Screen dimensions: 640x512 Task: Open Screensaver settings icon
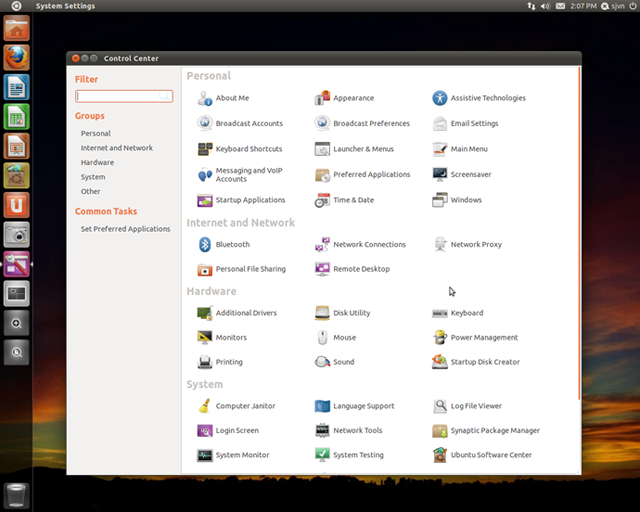(440, 174)
